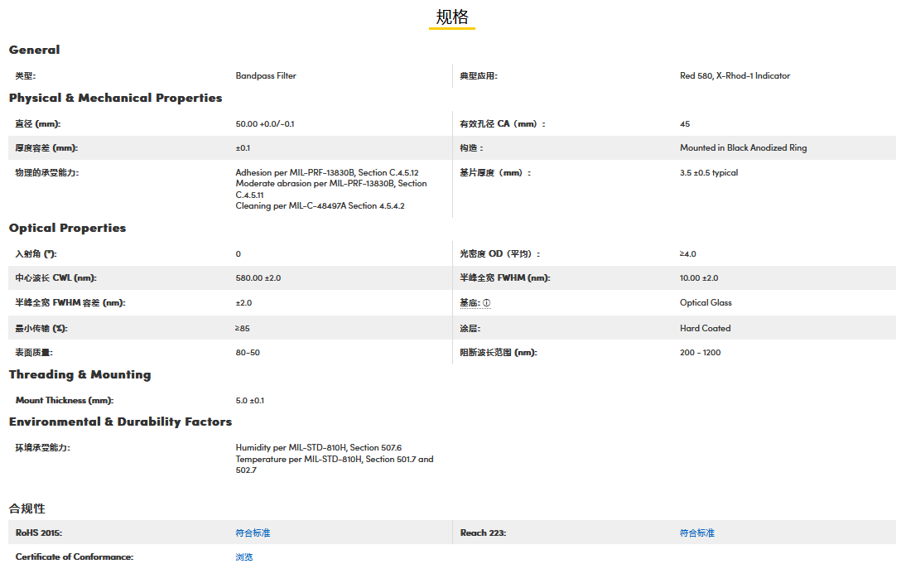Click the 合规性 section heading

coord(27,508)
